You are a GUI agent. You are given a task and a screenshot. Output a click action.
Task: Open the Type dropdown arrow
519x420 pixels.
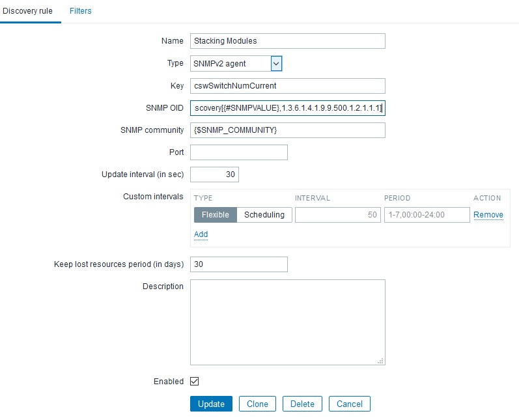pos(276,63)
